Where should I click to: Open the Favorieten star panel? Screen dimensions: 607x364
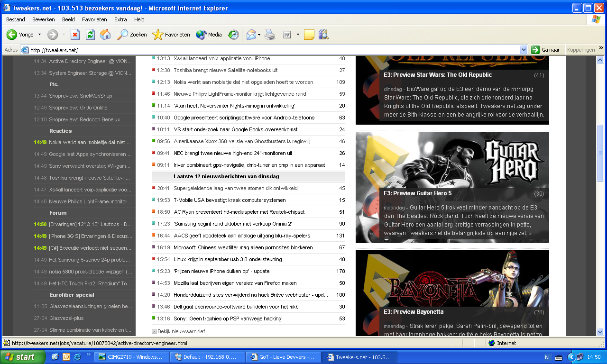pyautogui.click(x=171, y=35)
